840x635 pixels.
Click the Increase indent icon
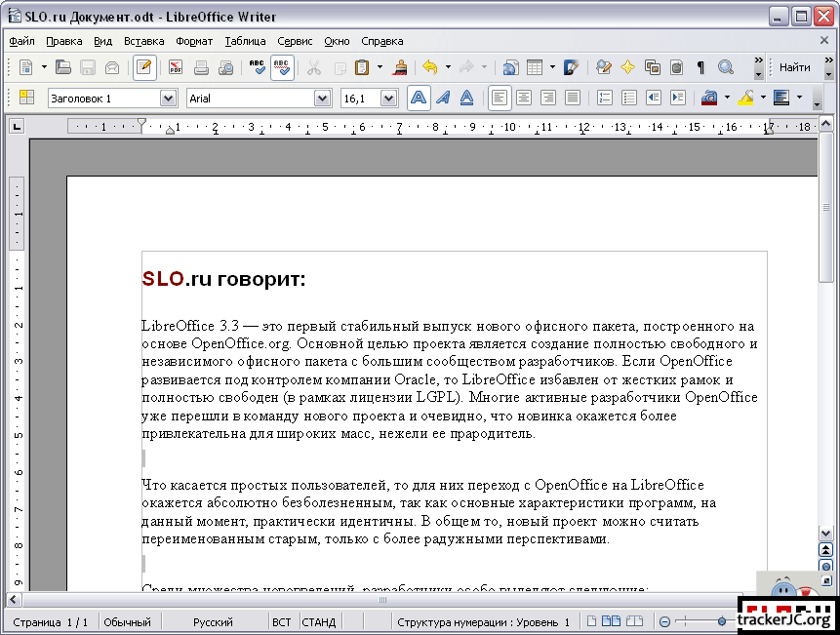pos(678,98)
